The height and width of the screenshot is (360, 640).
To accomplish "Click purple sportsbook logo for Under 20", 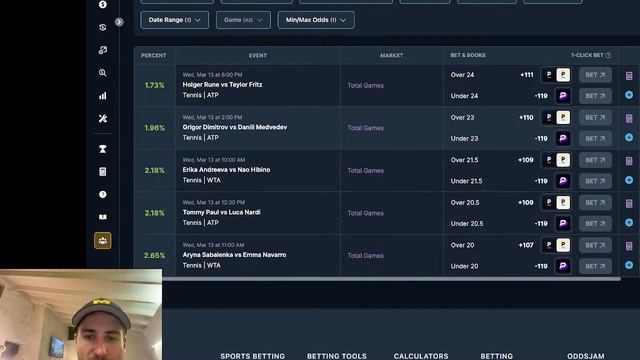I will tap(563, 266).
